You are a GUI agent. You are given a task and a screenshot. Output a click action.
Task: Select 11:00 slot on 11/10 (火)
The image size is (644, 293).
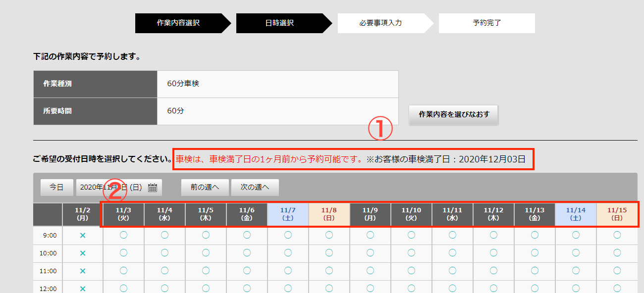[411, 271]
